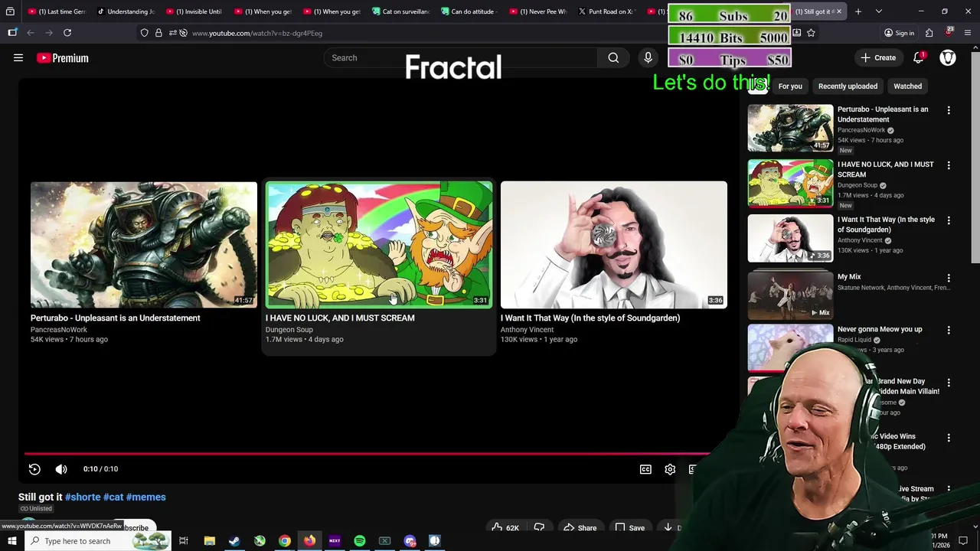Start voice search with the microphone

(x=648, y=57)
